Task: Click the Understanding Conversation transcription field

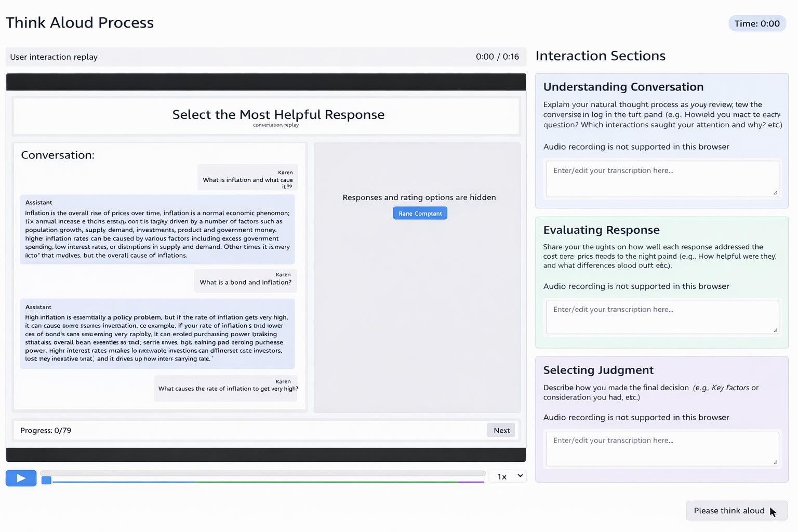Action: pos(662,179)
